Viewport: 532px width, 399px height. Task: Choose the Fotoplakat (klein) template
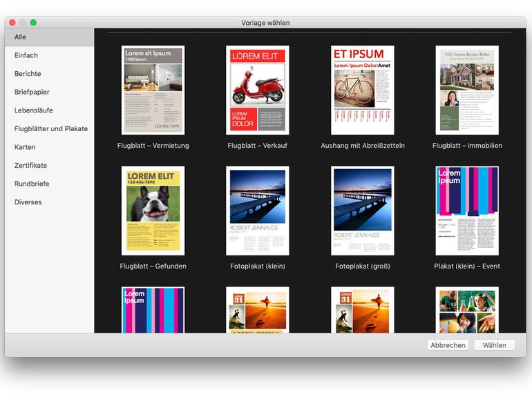[x=257, y=211]
